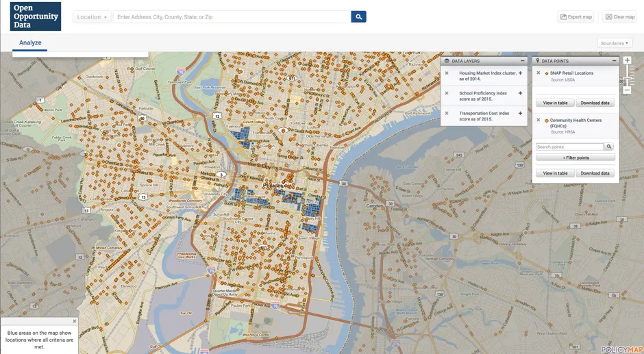This screenshot has width=644, height=354.
Task: Remove the Housing Market Index layer
Action: pyautogui.click(x=447, y=73)
